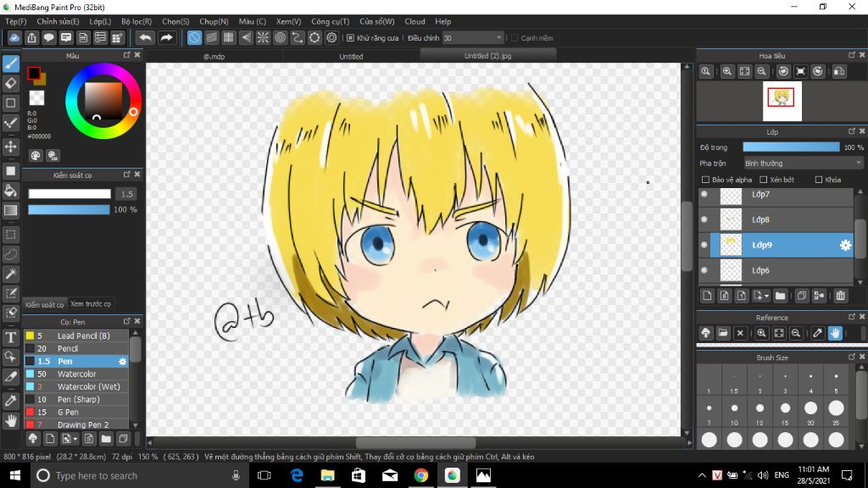The height and width of the screenshot is (488, 868).
Task: Open the Pen brush settings gear
Action: click(122, 361)
